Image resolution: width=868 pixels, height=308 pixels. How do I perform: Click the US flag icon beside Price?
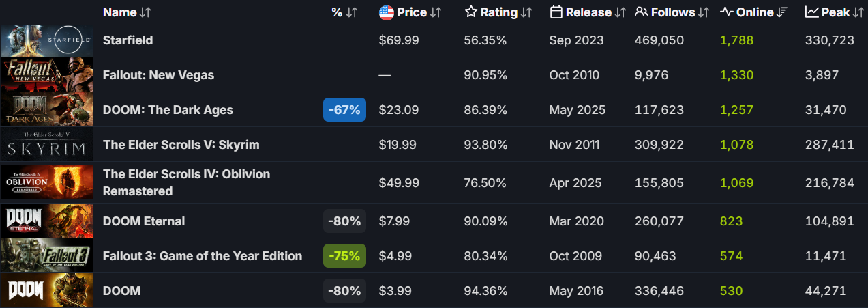point(387,12)
